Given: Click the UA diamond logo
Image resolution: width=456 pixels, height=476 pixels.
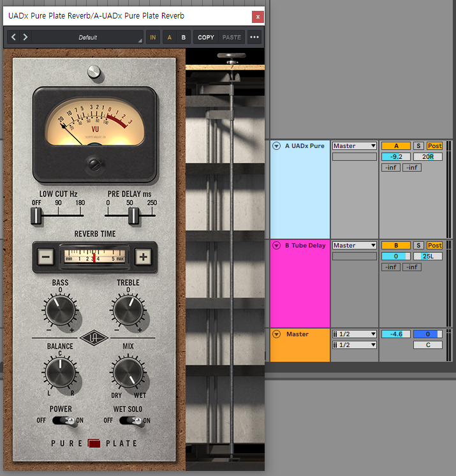Looking at the screenshot, I should (94, 338).
